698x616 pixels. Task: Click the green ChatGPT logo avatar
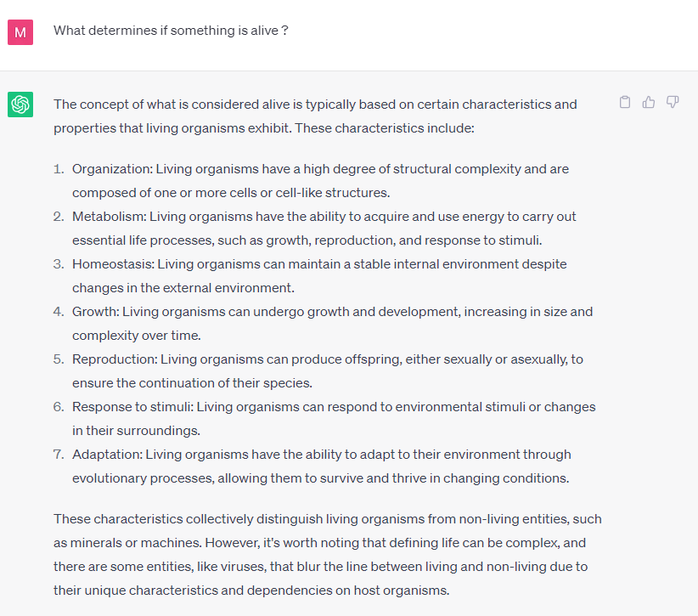(x=20, y=105)
